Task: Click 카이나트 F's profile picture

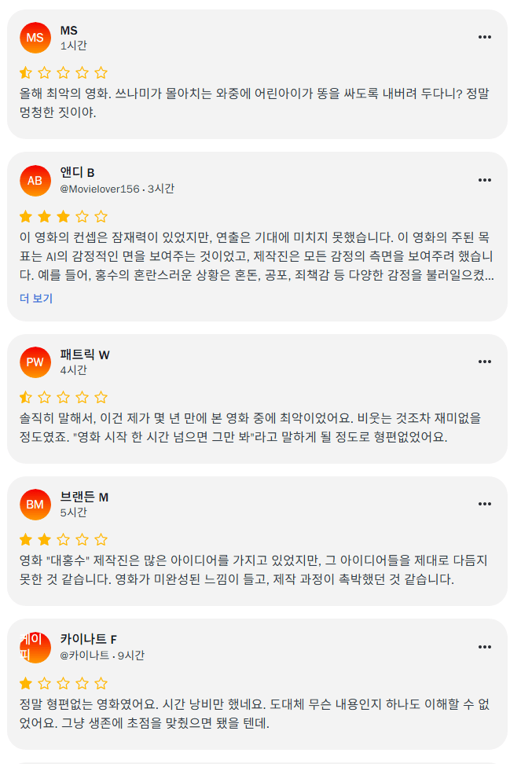Action: point(35,647)
